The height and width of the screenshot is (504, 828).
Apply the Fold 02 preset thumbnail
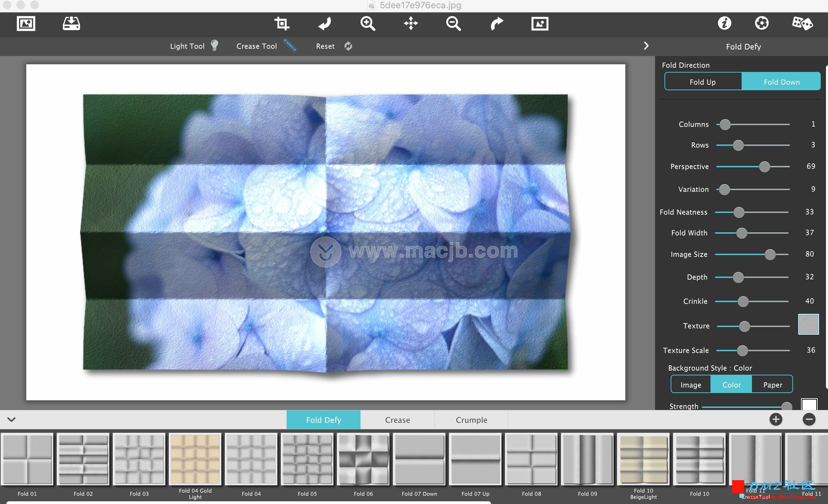83,459
